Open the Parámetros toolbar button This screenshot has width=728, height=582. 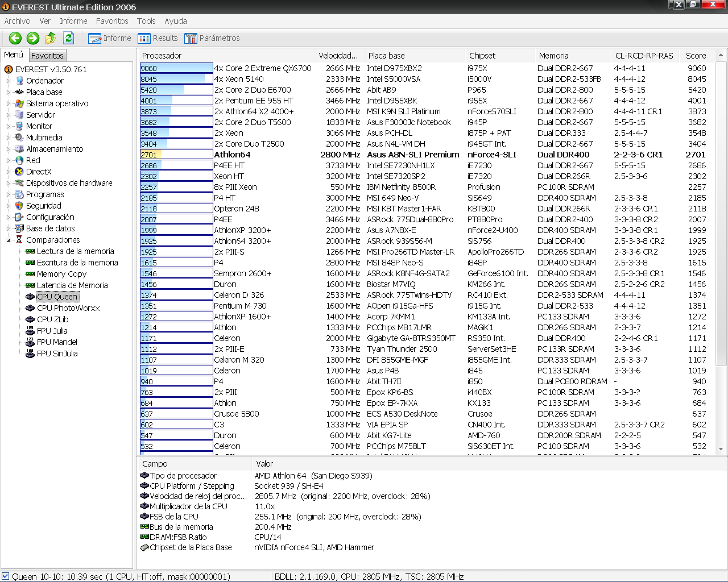pos(212,38)
